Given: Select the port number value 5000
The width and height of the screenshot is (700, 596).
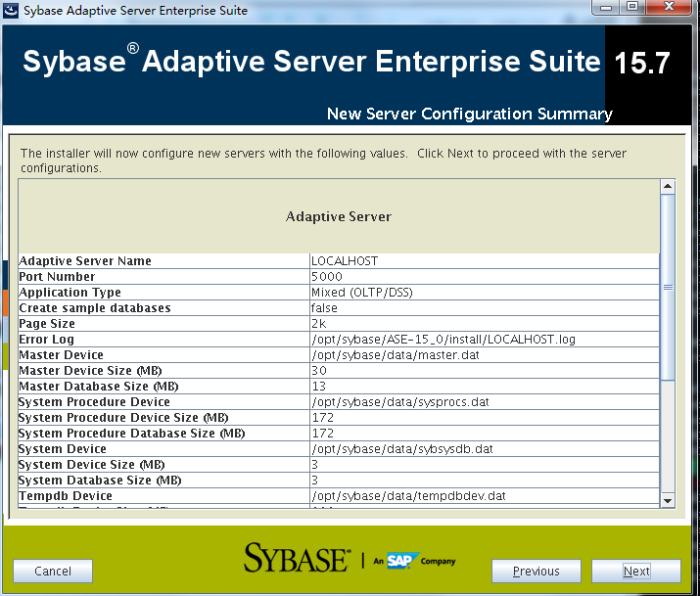Looking at the screenshot, I should pyautogui.click(x=327, y=277).
